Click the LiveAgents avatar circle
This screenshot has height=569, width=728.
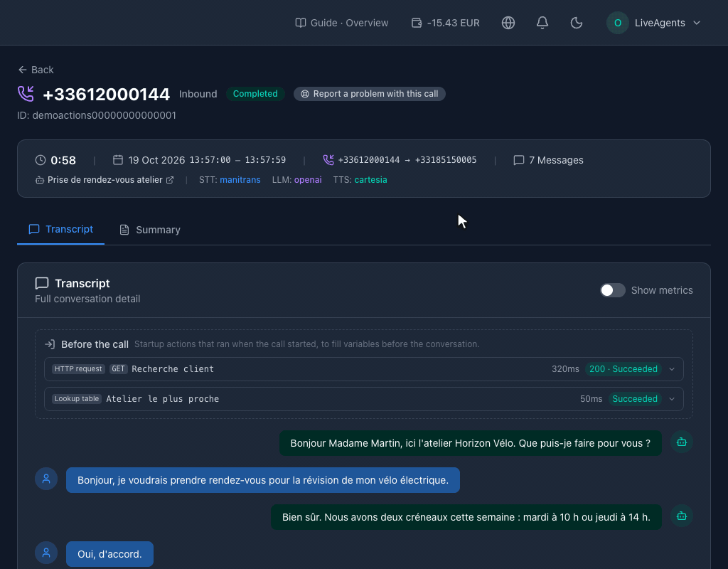coord(618,23)
